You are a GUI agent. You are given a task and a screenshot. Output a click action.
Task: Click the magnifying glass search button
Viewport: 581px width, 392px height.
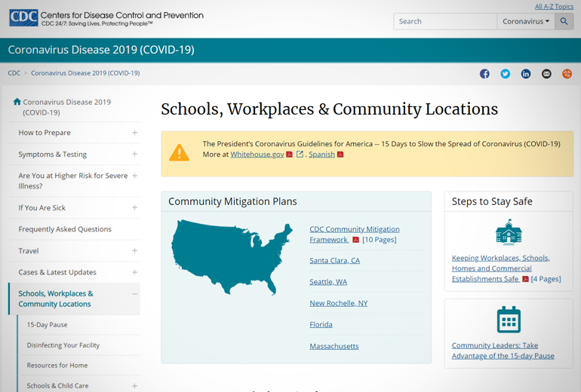[564, 21]
